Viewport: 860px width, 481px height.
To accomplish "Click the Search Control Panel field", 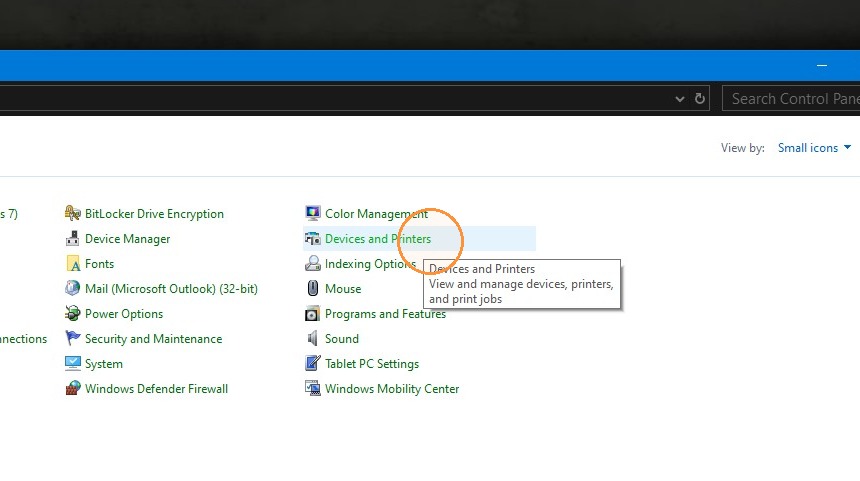I will pyautogui.click(x=791, y=99).
